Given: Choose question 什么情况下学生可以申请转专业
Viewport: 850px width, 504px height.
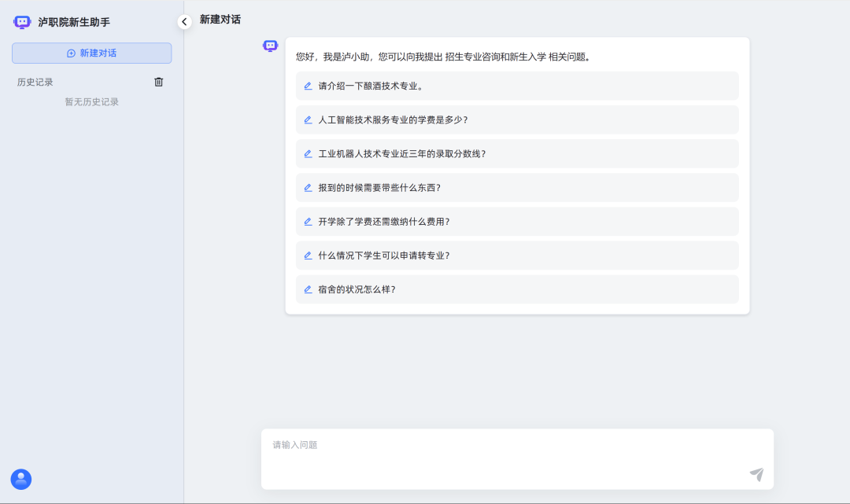Looking at the screenshot, I should [384, 256].
